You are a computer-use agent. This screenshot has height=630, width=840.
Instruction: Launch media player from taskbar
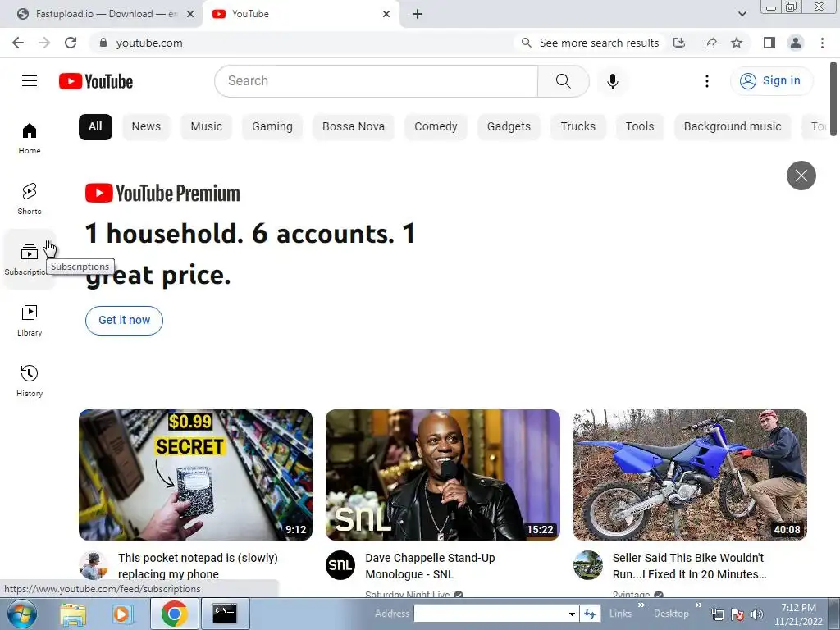pos(121,614)
